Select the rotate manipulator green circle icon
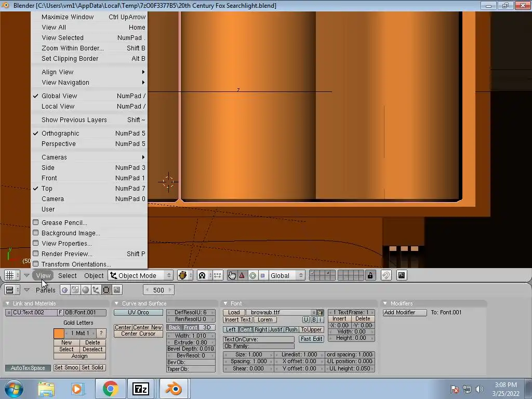The width and height of the screenshot is (532, 399). 252,275
